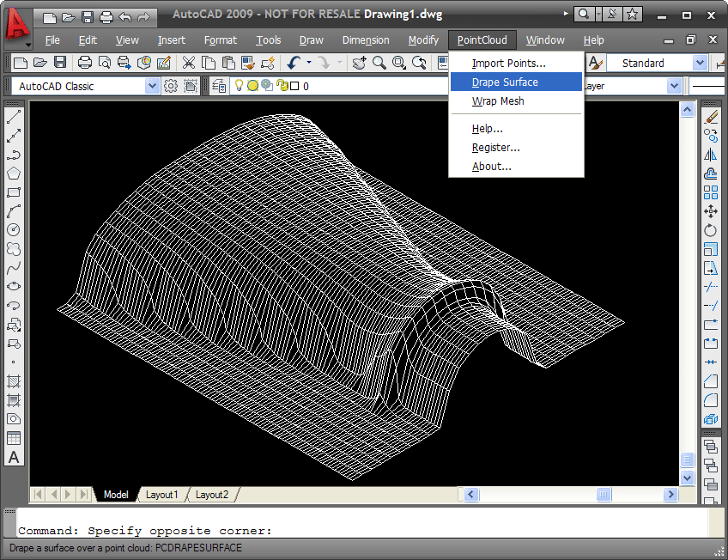Click the Copy Object tool
This screenshot has width=728, height=560.
[711, 136]
